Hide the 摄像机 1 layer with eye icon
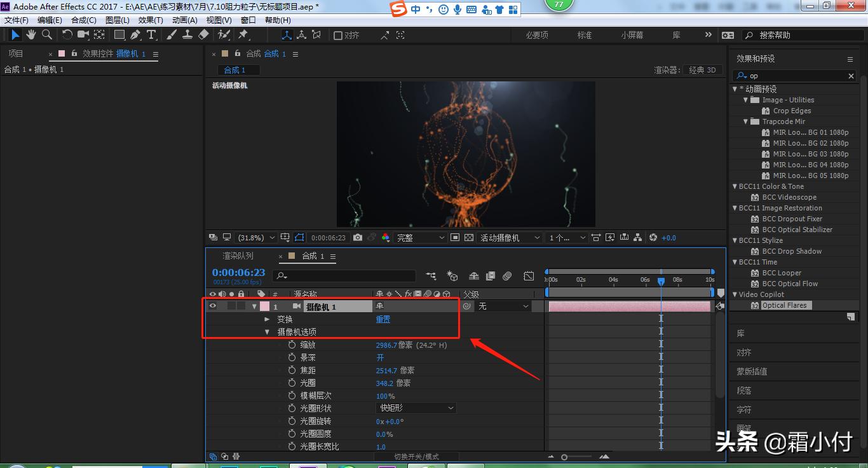Screen dimensions: 868x468 click(213, 306)
